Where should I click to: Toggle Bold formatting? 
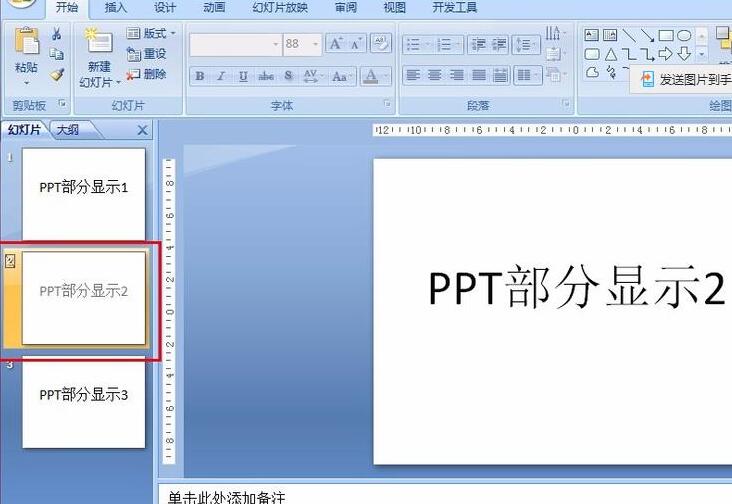pos(200,76)
